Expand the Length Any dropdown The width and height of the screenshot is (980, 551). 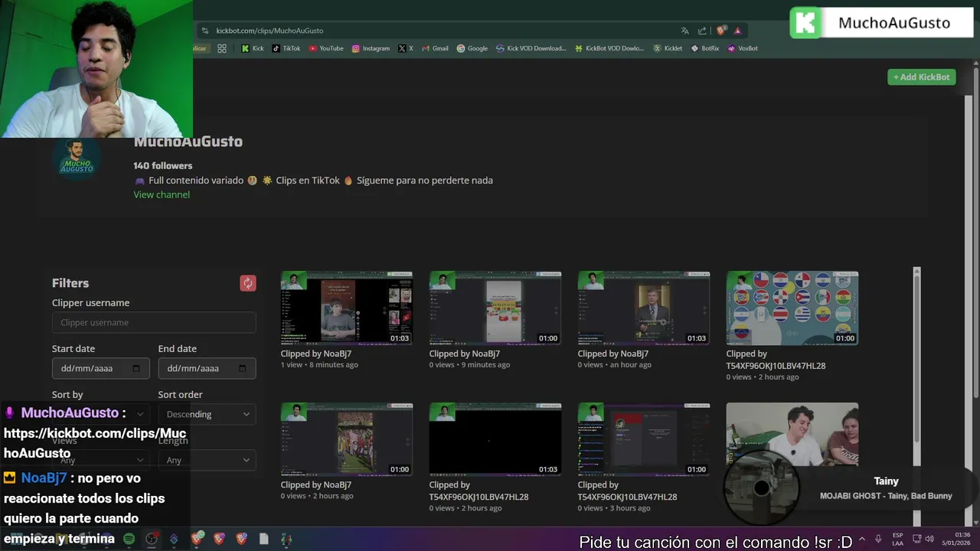click(207, 460)
